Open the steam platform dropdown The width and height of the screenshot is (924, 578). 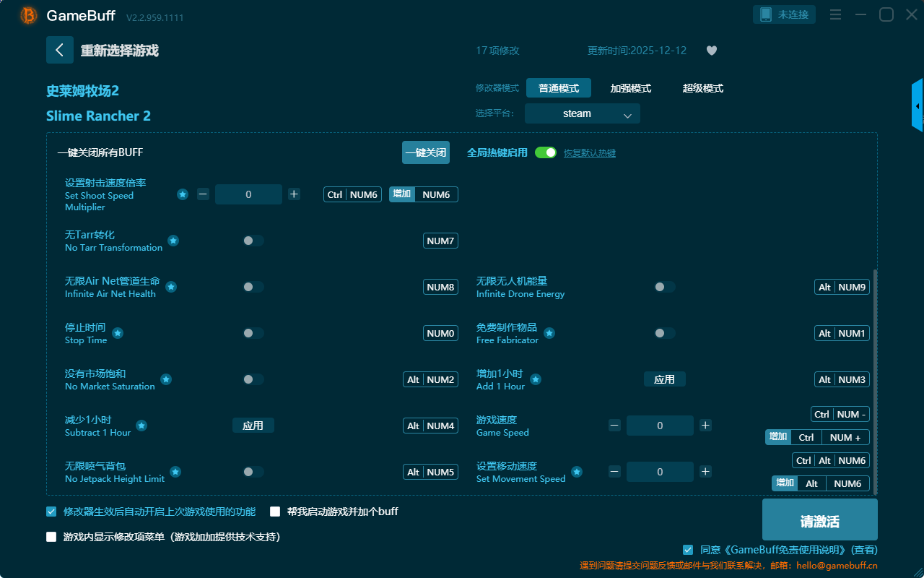(582, 113)
